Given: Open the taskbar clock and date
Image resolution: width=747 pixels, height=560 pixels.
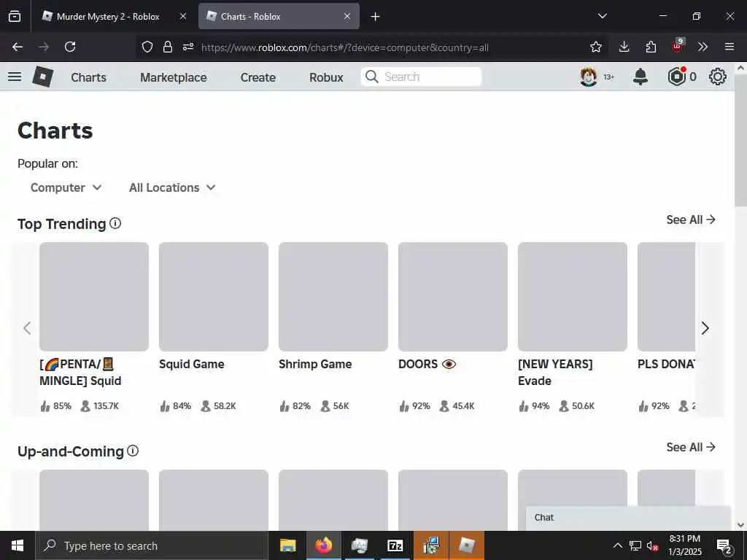Looking at the screenshot, I should coord(684,545).
